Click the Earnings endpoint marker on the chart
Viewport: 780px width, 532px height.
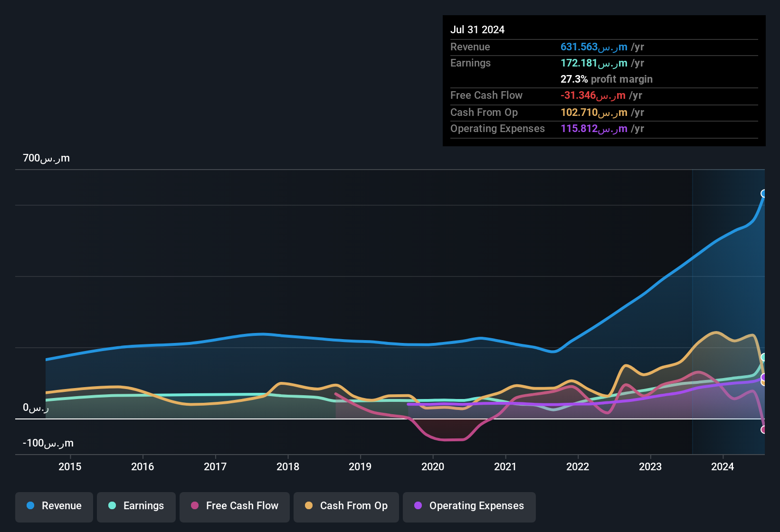764,357
